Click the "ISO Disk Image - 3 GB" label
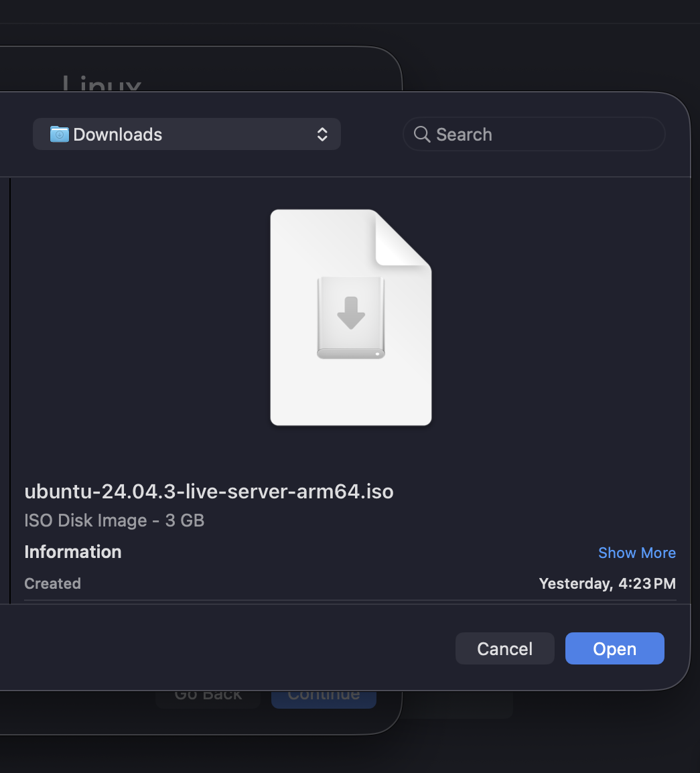700x773 pixels. pyautogui.click(x=114, y=520)
